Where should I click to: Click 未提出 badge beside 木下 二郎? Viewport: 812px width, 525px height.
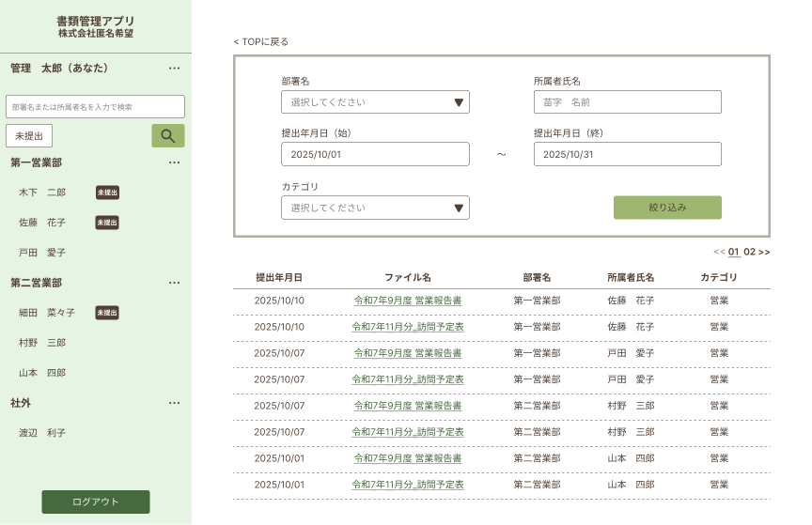pos(107,193)
